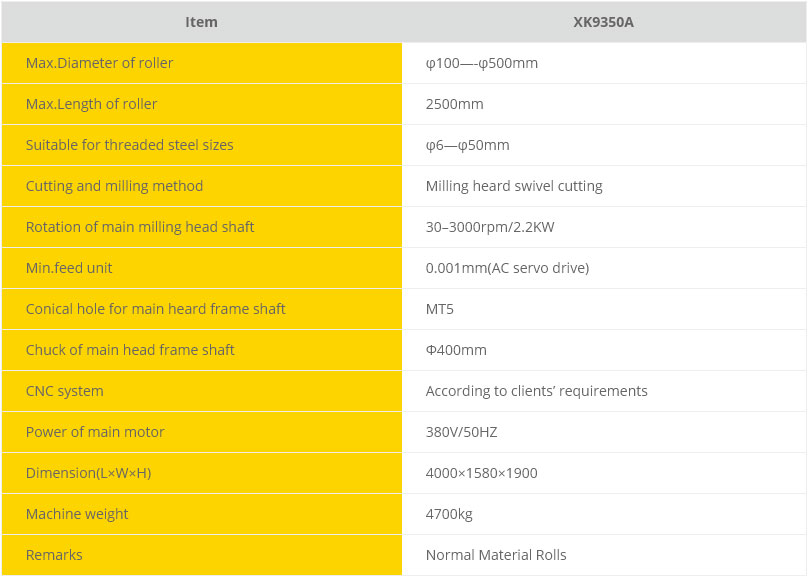This screenshot has width=808, height=578.
Task: Select Conical hole for main heard frame shaft
Action: (x=155, y=309)
